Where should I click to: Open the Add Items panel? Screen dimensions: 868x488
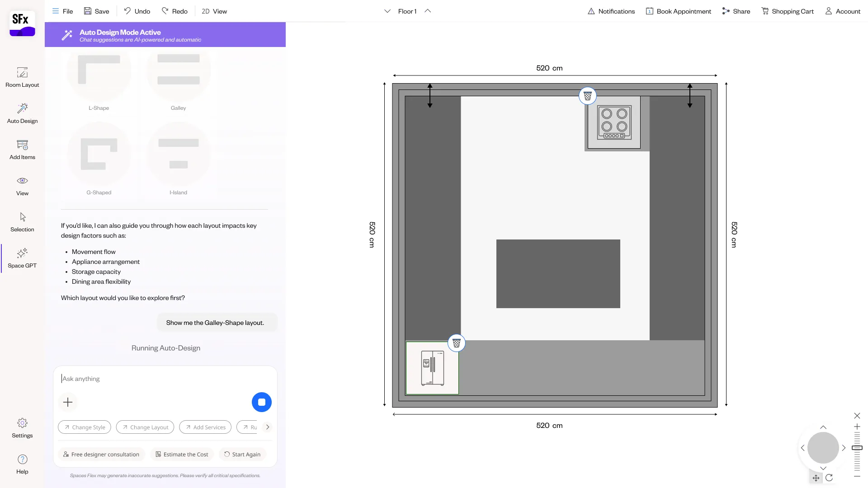tap(22, 150)
